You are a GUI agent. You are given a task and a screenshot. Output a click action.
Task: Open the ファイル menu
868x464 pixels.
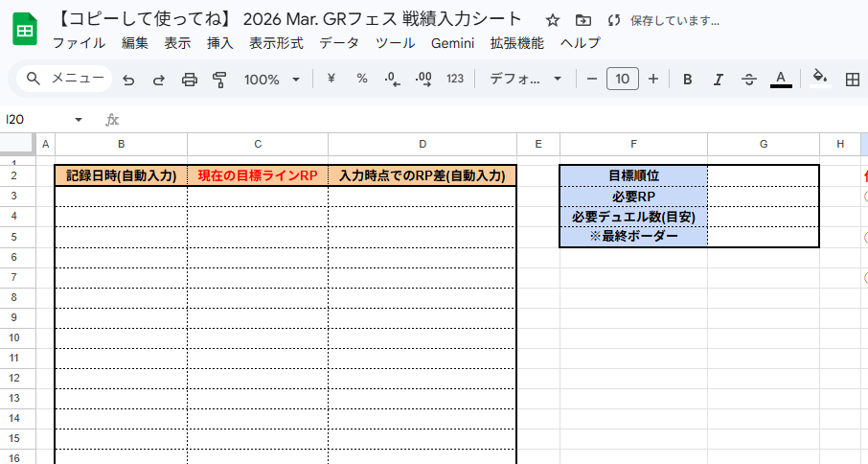pyautogui.click(x=79, y=43)
